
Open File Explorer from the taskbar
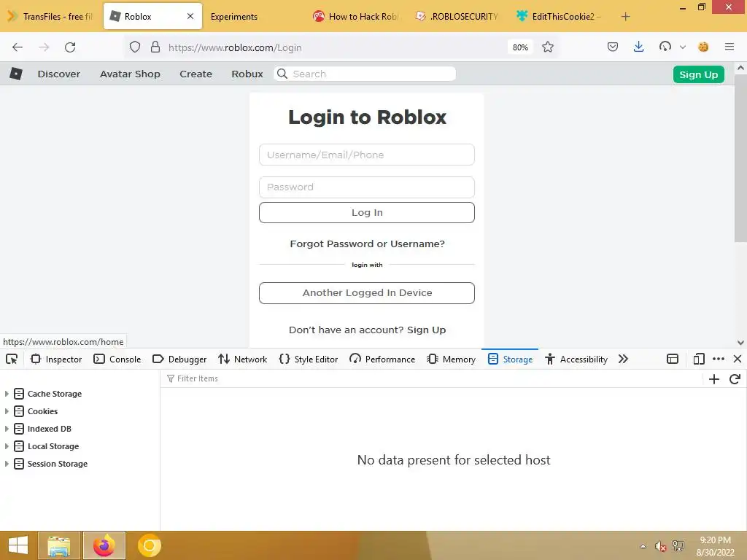coord(59,545)
